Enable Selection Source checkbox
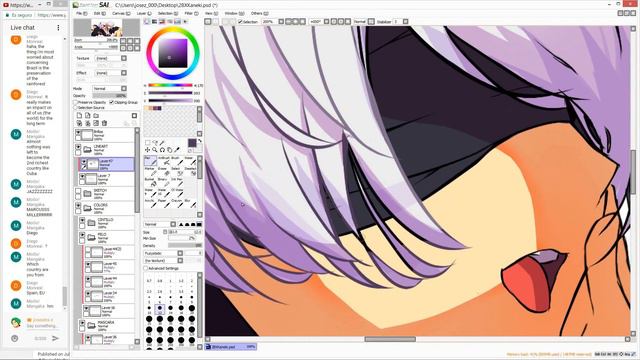The height and width of the screenshot is (360, 640). [76, 107]
